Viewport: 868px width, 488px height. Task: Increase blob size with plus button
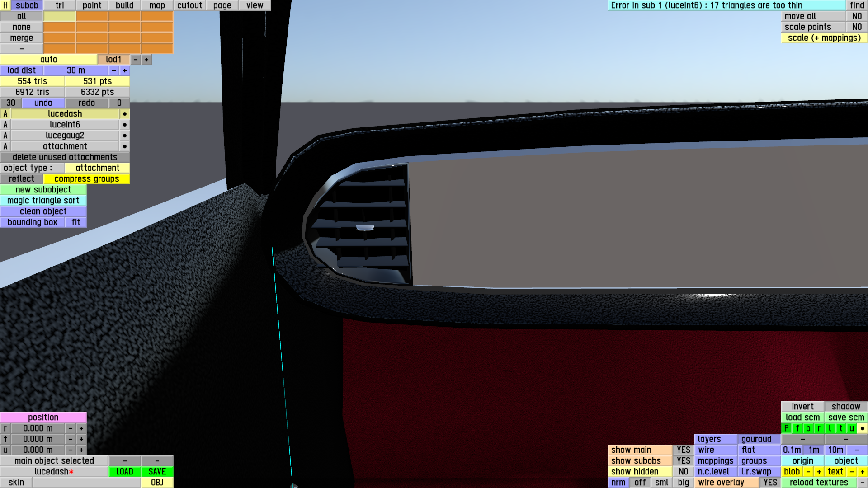click(819, 472)
